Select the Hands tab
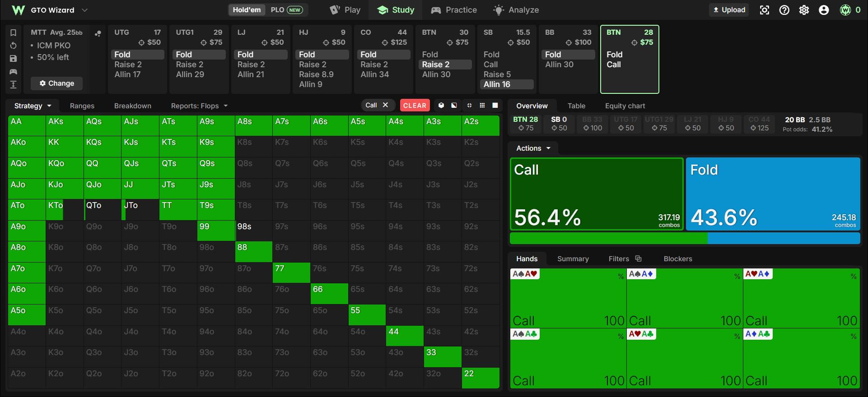Image resolution: width=868 pixels, height=397 pixels. [x=527, y=259]
